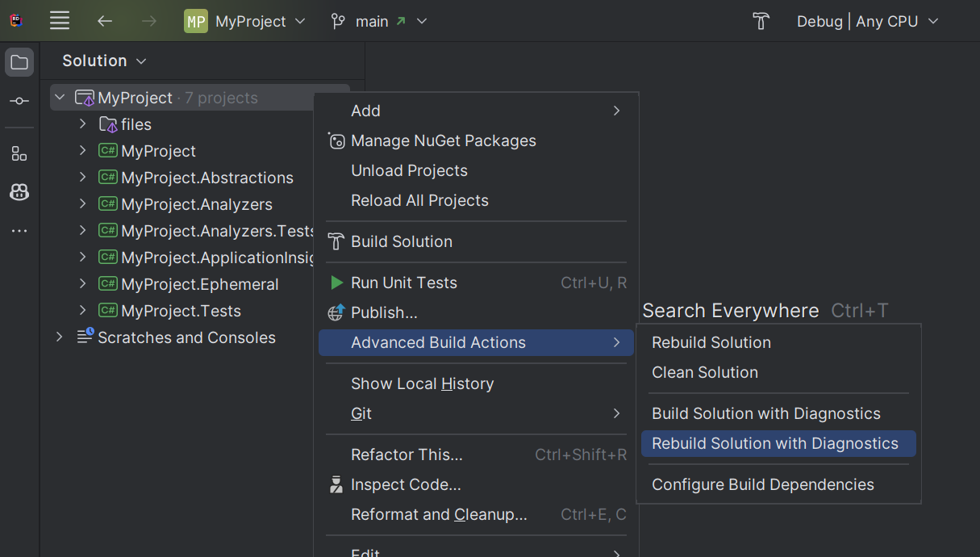Screen dimensions: 980x557
Task: Click the C# icon of MyProject.Ephemeral
Action: [x=108, y=284]
